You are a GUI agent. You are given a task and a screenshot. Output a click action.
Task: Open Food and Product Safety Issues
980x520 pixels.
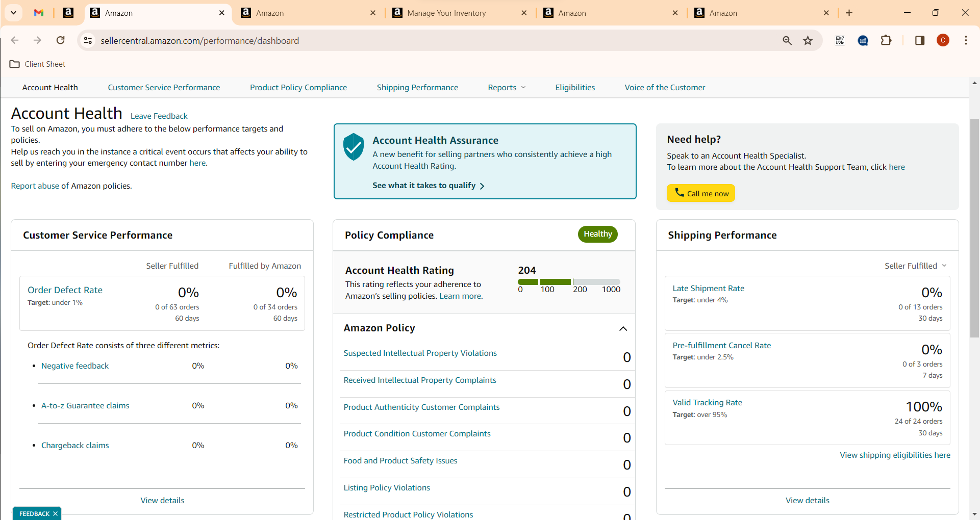coord(400,461)
